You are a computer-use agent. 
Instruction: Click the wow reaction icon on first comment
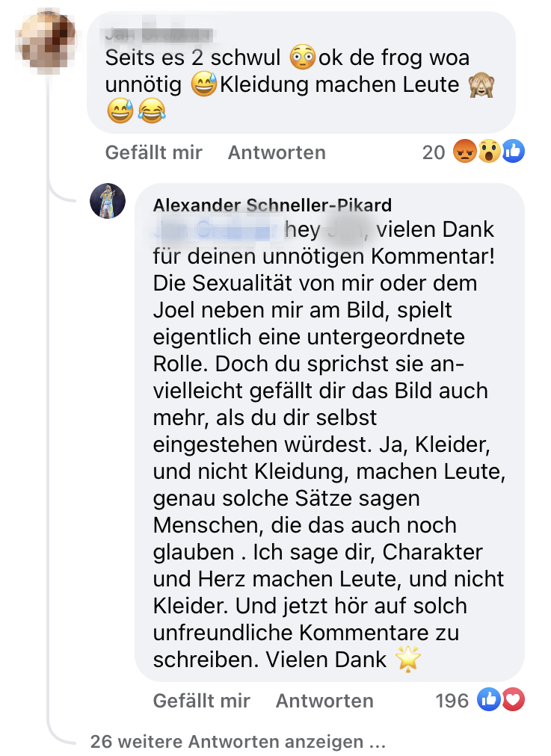489,152
